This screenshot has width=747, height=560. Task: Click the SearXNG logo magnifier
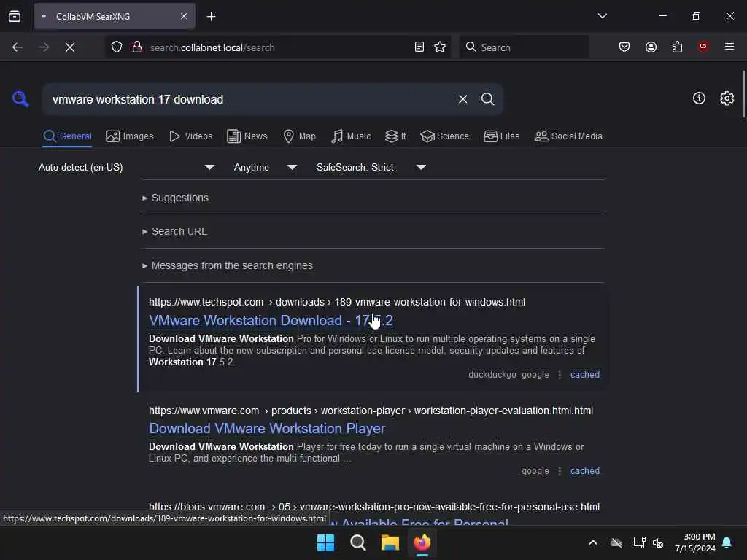(x=20, y=99)
